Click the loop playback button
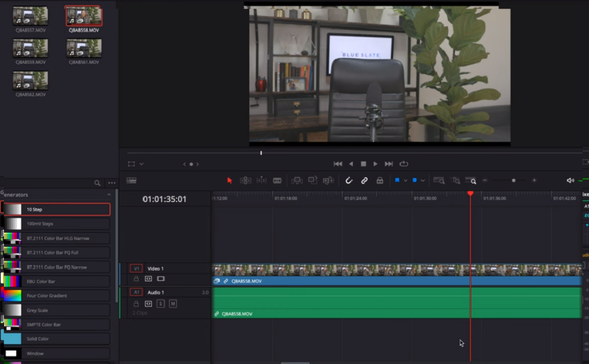Viewport: 589px width, 364px height. [x=404, y=163]
